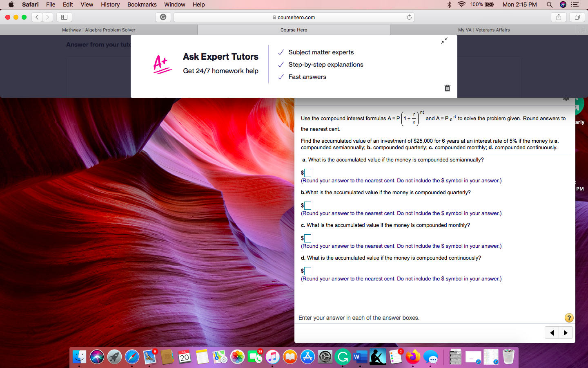The image size is (588, 368).
Task: Open Launchpad rocket in Dock
Action: (x=114, y=357)
